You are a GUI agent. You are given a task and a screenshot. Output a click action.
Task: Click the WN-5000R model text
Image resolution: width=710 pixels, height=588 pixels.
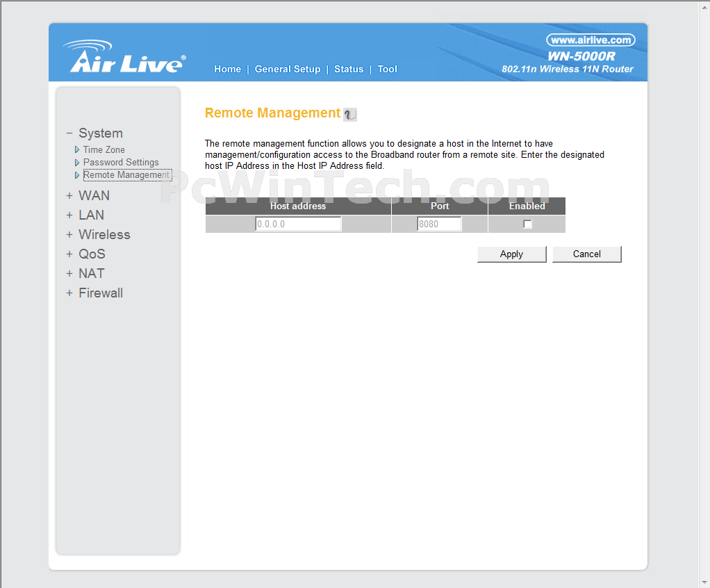point(581,56)
